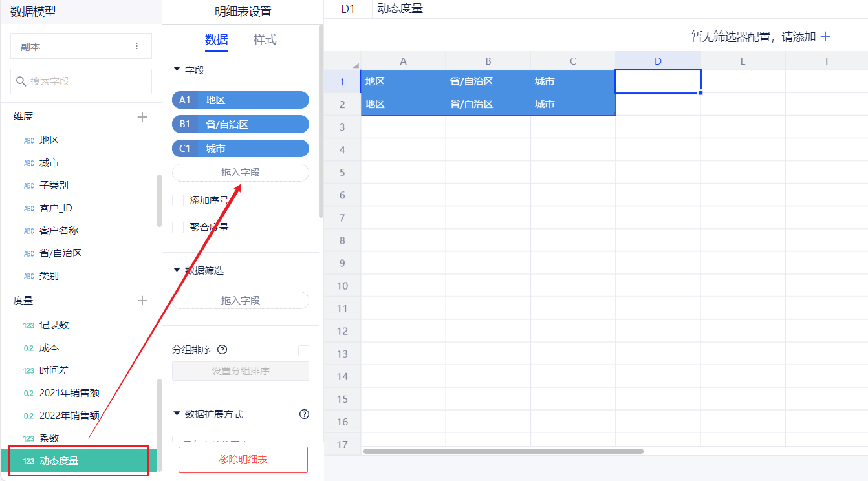This screenshot has width=868, height=481.
Task: Click the 设置分组排序 button
Action: click(240, 371)
